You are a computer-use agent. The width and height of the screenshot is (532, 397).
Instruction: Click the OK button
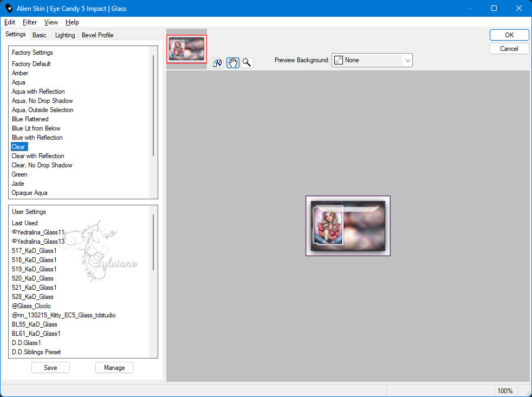pyautogui.click(x=509, y=35)
